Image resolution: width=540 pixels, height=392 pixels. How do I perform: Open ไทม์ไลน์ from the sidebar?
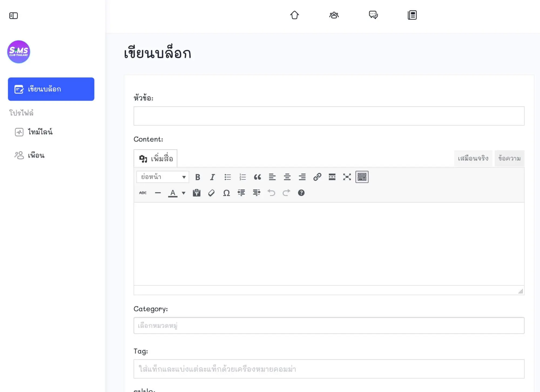coord(34,132)
